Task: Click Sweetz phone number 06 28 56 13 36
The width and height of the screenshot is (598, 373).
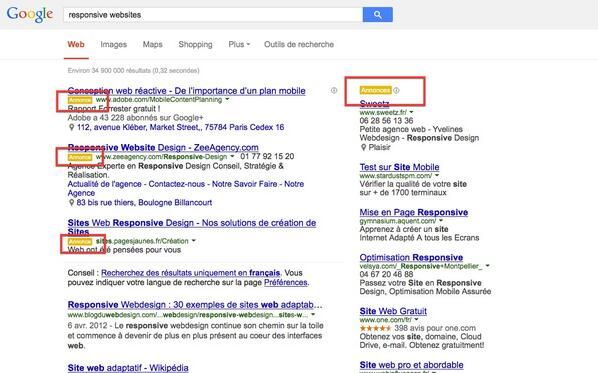Action: tap(386, 121)
